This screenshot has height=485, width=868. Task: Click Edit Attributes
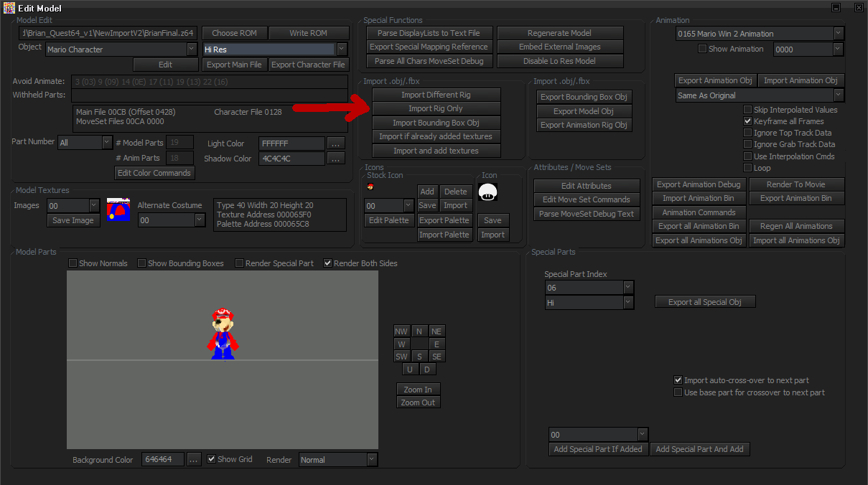(587, 186)
